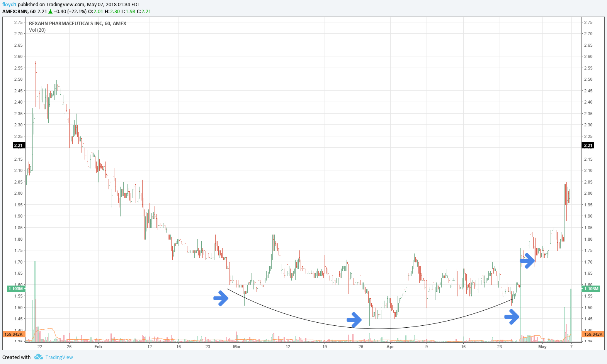Click the +0.40 (+22.1%) change value
The width and height of the screenshot is (607, 364).
(70, 11)
